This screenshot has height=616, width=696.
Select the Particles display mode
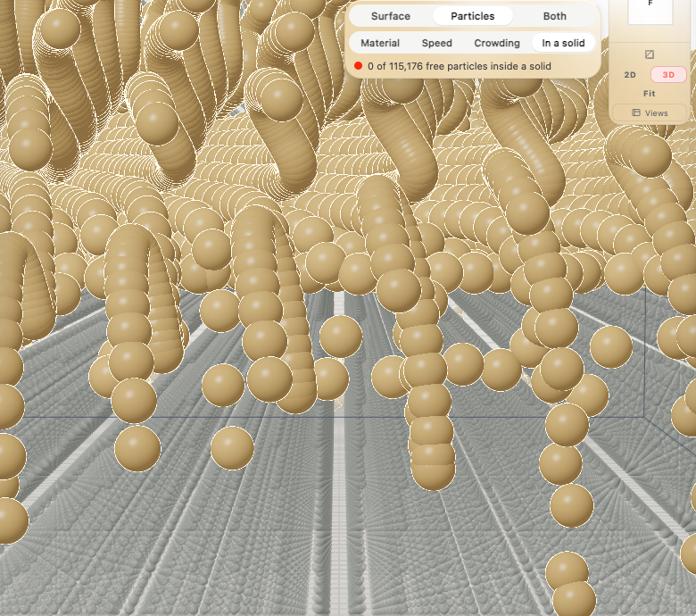click(472, 16)
